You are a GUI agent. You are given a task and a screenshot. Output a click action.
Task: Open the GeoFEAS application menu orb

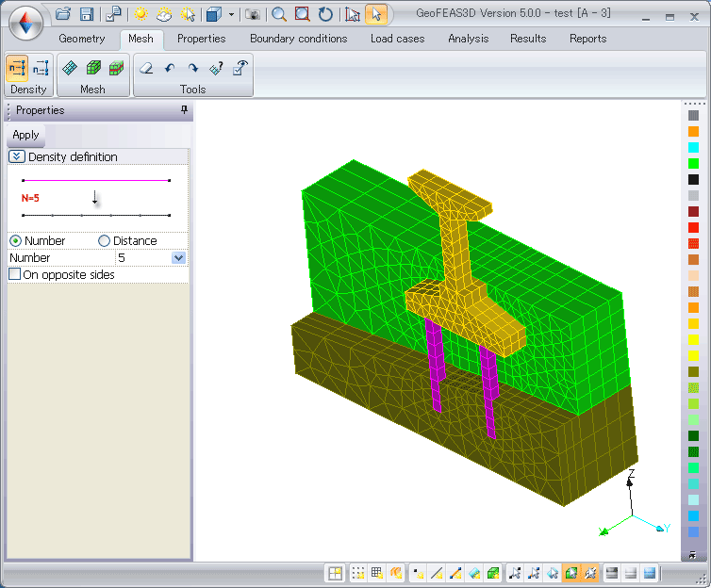point(25,23)
